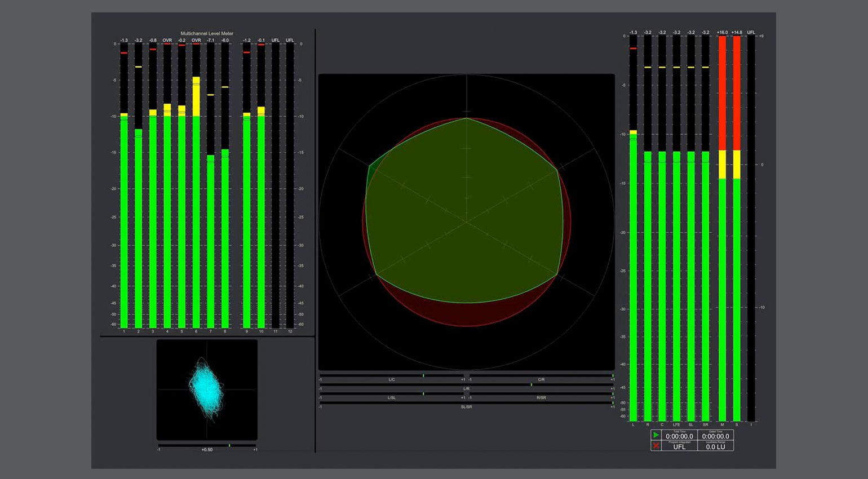868x479 pixels.
Task: Select the SR channel bar in surround meter
Action: (x=705, y=228)
